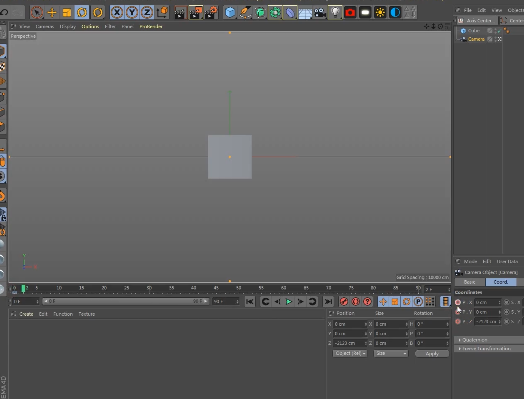The height and width of the screenshot is (399, 524).
Task: Click the Apply button
Action: [x=432, y=354]
